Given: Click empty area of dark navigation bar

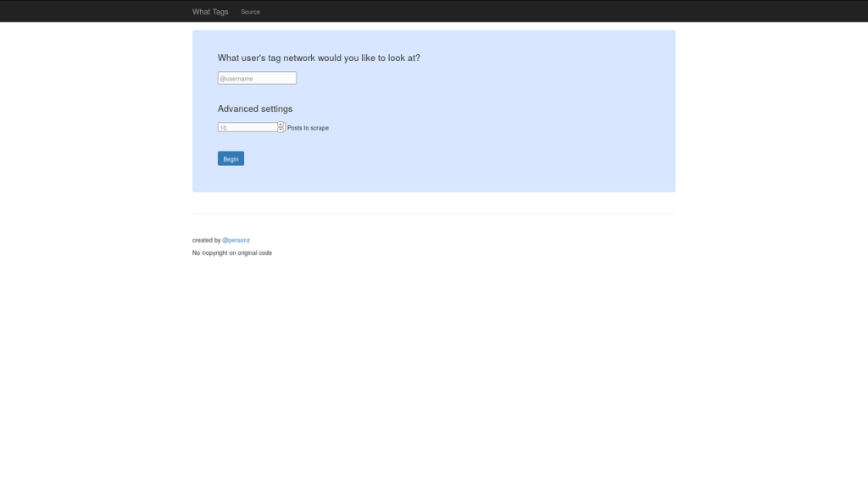Looking at the screenshot, I should 554,11.
